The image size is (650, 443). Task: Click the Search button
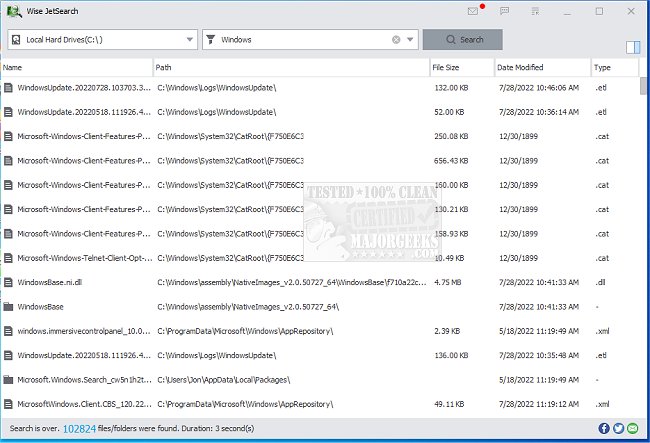coord(463,40)
